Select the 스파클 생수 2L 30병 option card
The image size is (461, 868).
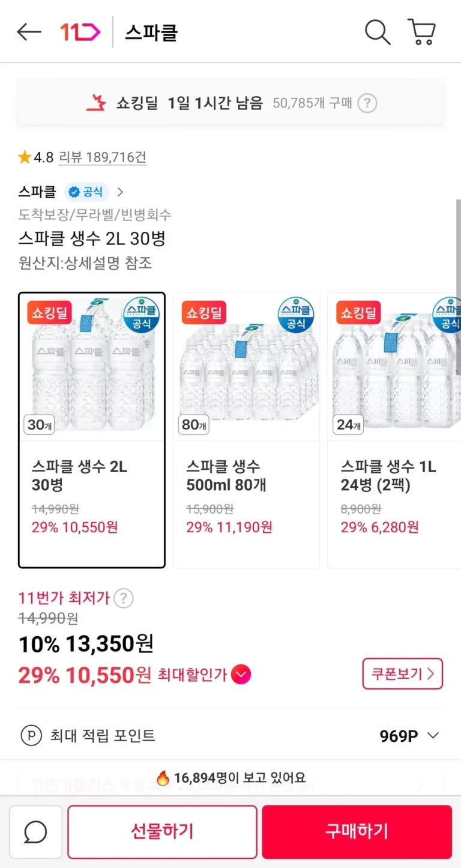(x=92, y=429)
